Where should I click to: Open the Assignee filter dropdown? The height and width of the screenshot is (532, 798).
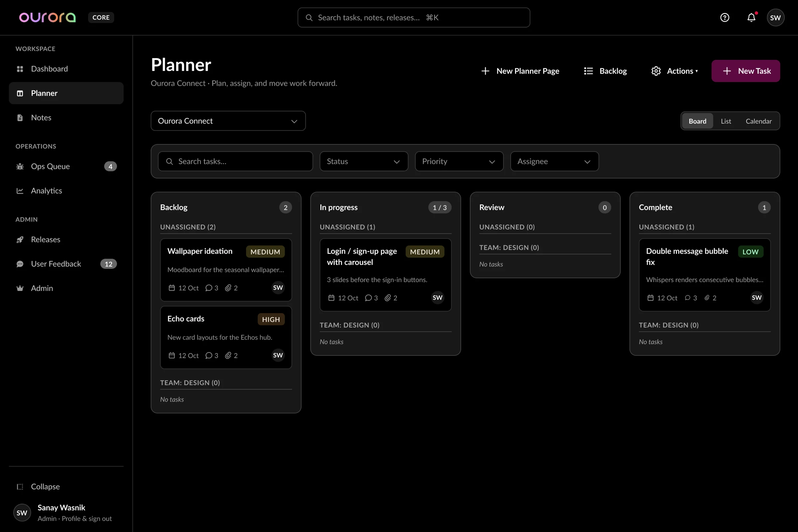coord(554,161)
